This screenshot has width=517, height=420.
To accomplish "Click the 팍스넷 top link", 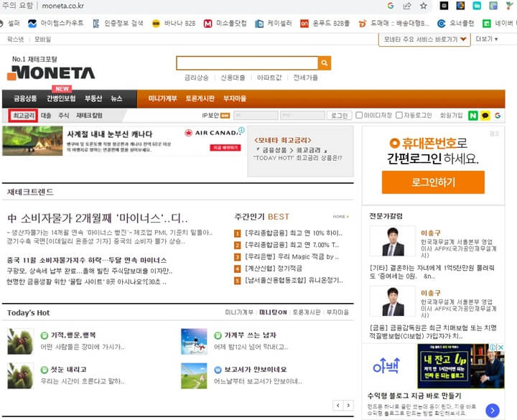I will [x=16, y=39].
